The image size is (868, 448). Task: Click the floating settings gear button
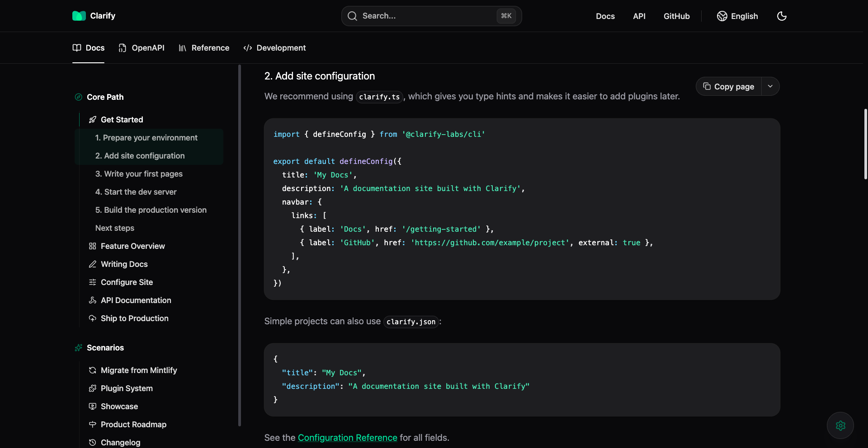(840, 425)
